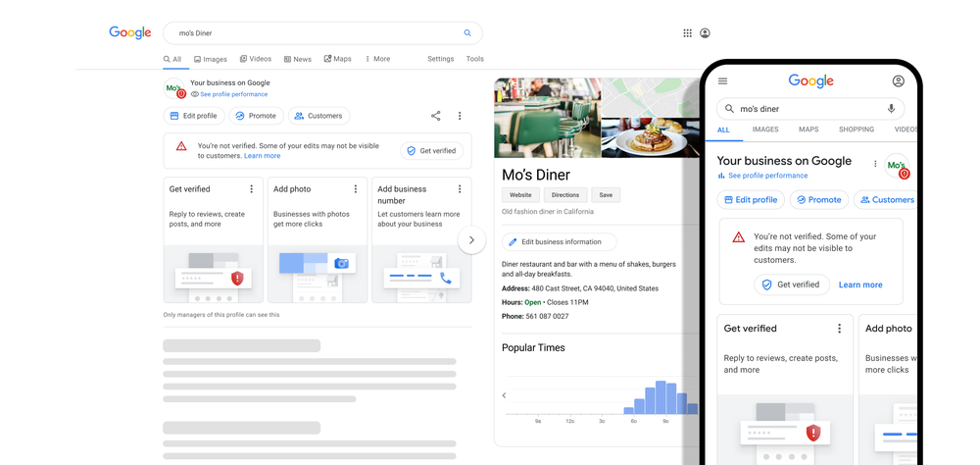Open three-dot menu on Get verified card

coord(251,189)
